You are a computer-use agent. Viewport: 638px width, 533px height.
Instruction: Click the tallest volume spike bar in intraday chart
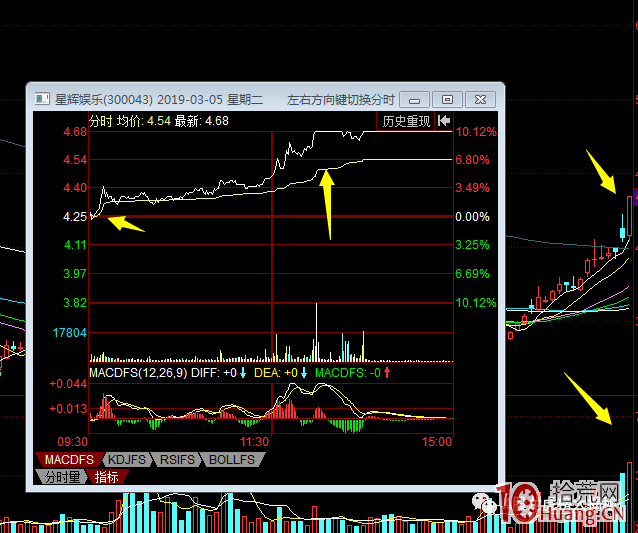(x=317, y=332)
